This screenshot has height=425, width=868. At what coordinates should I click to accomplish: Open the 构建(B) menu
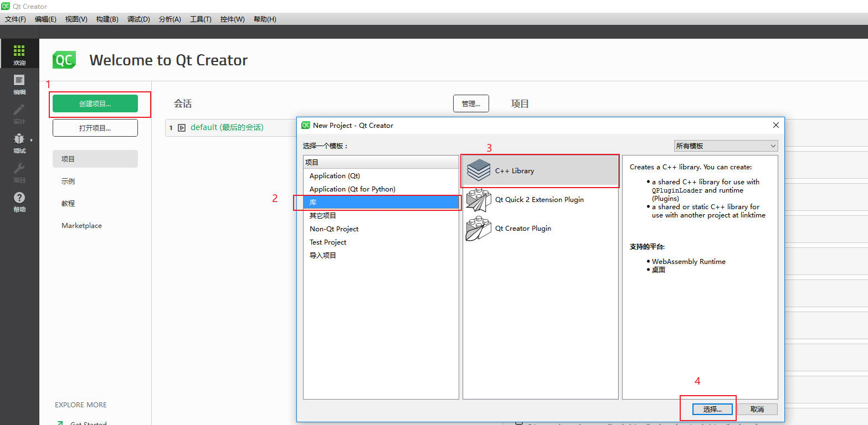107,19
